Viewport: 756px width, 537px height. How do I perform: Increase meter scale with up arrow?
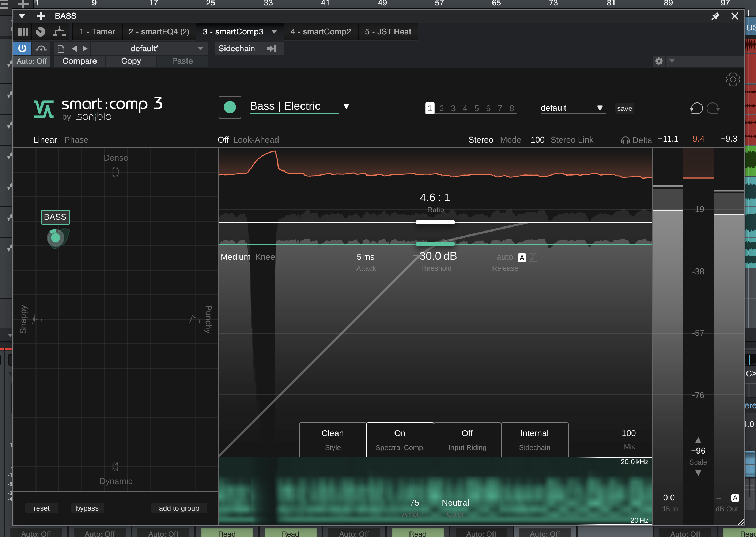[698, 440]
